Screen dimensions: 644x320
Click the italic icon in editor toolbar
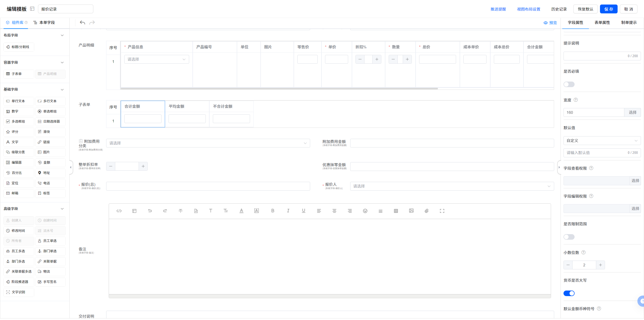(288, 211)
